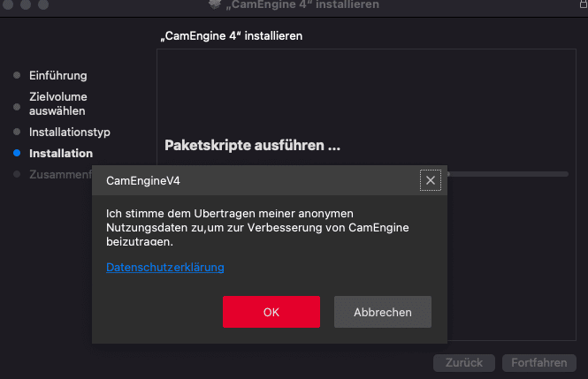The image size is (588, 379).
Task: Click the Paketskripte ausführen status heading
Action: (253, 146)
